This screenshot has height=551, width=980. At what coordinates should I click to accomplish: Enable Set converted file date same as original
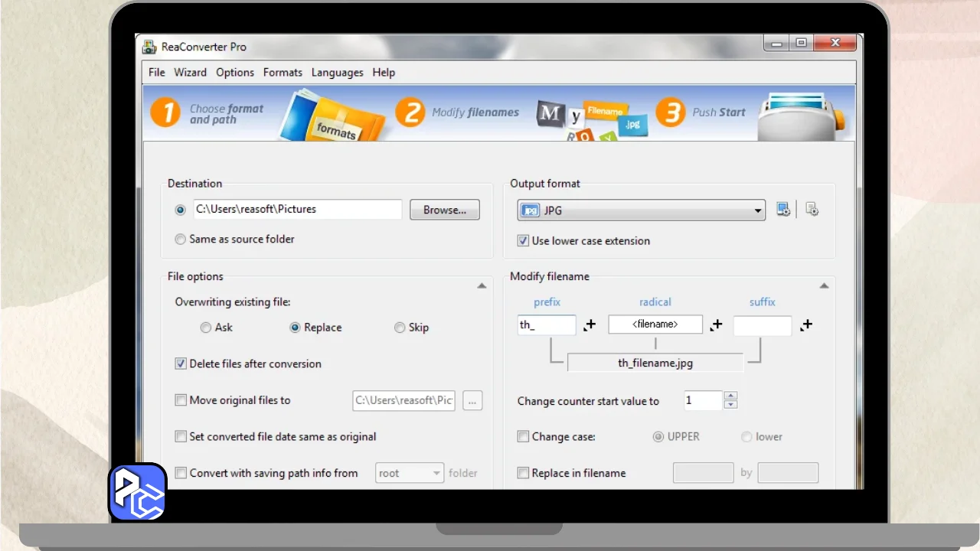pos(181,437)
